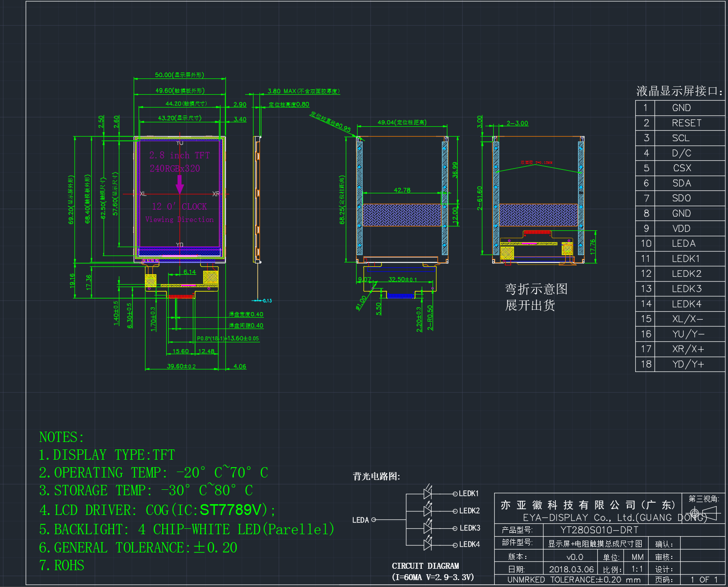Screen dimensions: 728x587
Task: Select the ROHS note line
Action: (x=62, y=565)
